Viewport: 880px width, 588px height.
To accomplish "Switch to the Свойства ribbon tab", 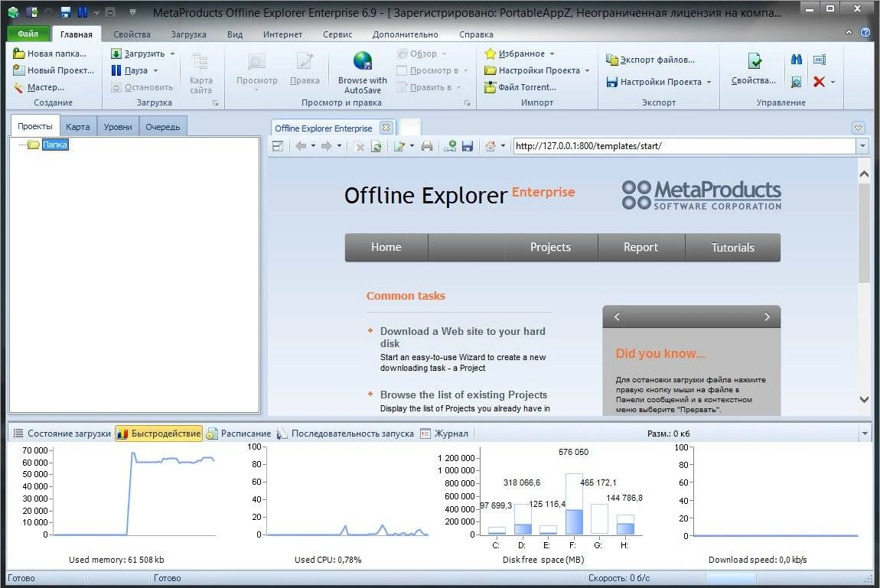I will click(x=132, y=34).
